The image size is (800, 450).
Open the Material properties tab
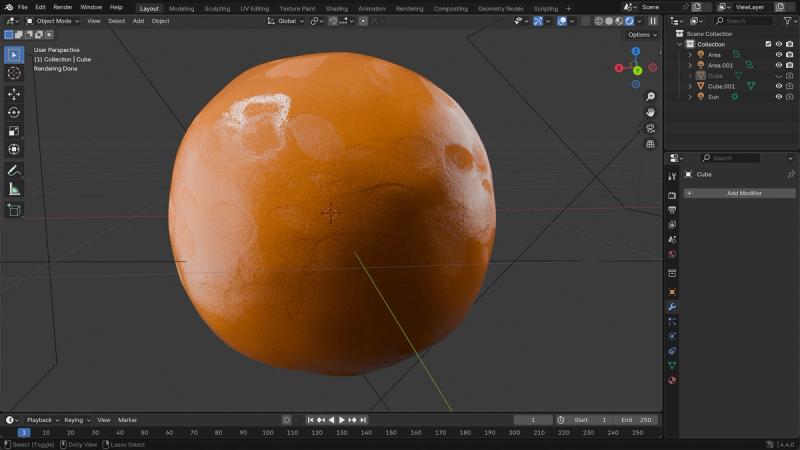pos(672,380)
